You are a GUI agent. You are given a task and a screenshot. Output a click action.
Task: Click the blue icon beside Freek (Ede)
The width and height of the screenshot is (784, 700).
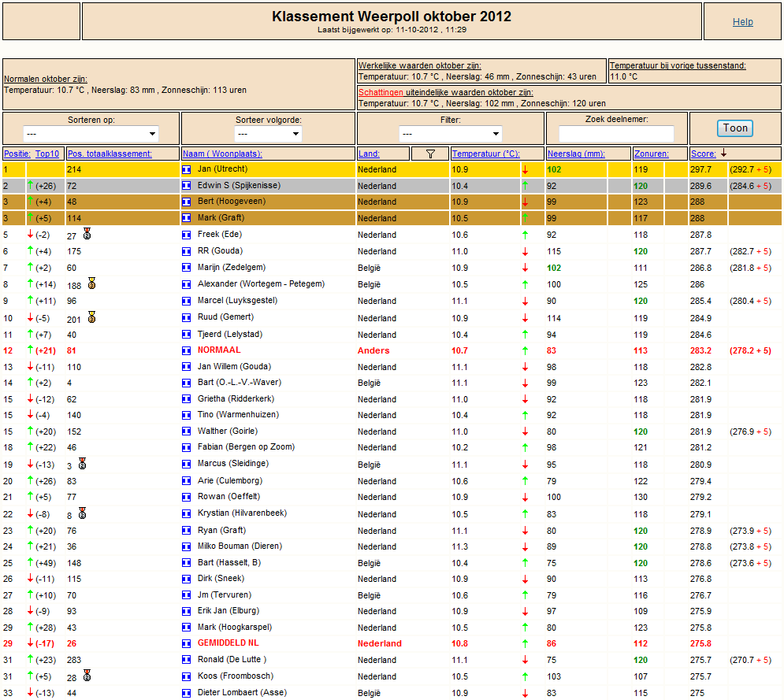[187, 235]
